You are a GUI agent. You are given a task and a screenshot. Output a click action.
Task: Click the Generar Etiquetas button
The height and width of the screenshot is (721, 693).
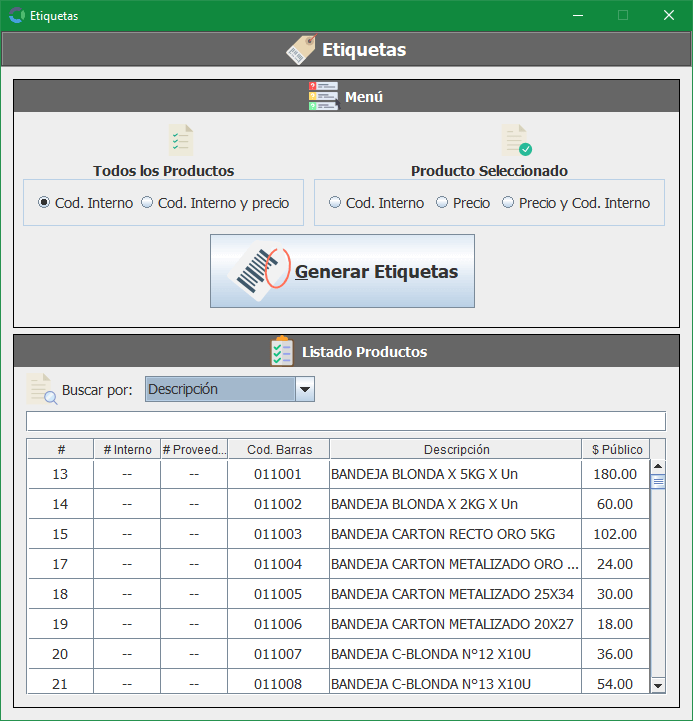(342, 271)
